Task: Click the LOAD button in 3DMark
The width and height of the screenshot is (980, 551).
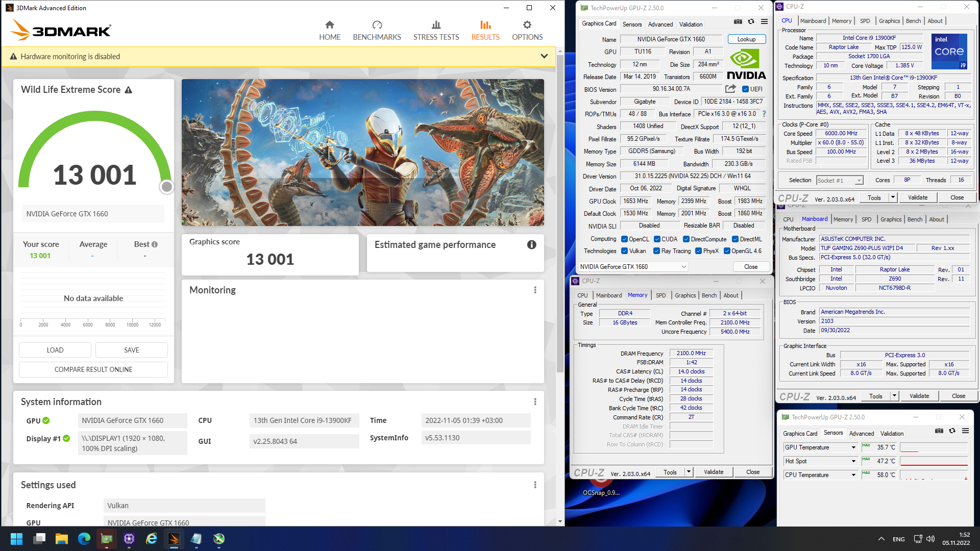Action: coord(55,350)
